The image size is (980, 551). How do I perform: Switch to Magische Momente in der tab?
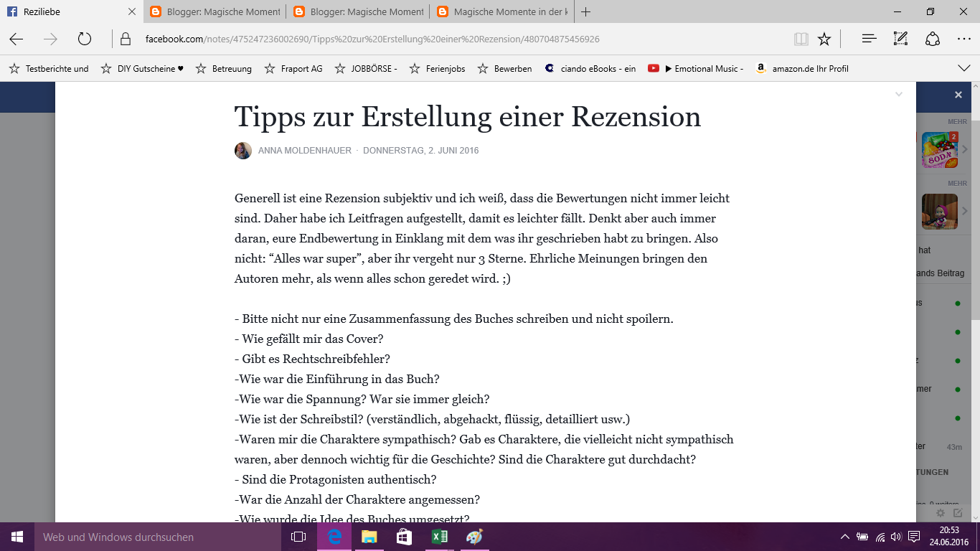(501, 11)
